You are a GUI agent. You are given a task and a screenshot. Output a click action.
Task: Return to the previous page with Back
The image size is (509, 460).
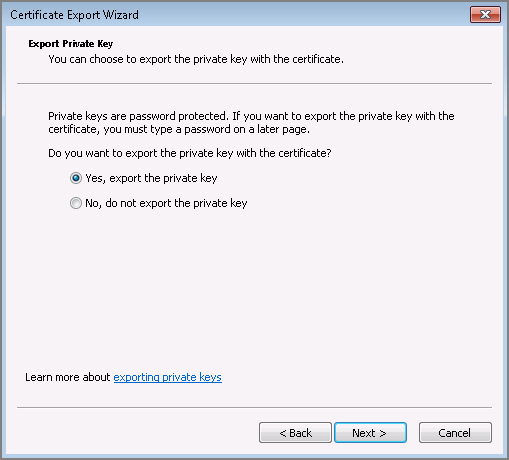point(295,433)
